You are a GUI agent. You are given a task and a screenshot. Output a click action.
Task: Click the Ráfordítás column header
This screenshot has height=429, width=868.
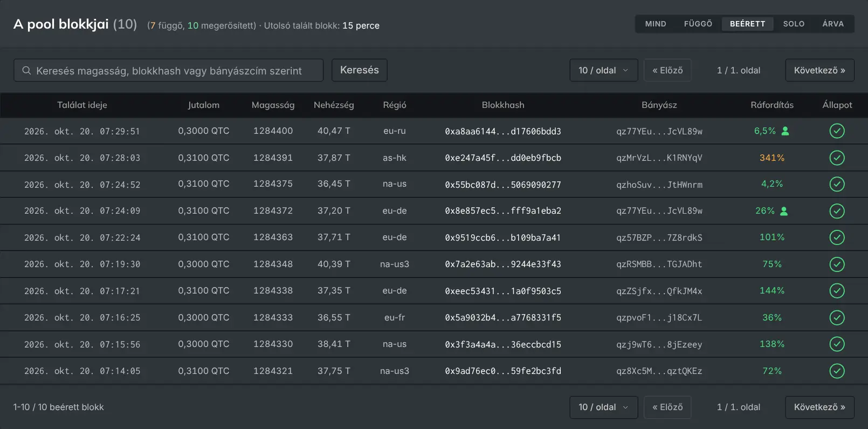[772, 105]
